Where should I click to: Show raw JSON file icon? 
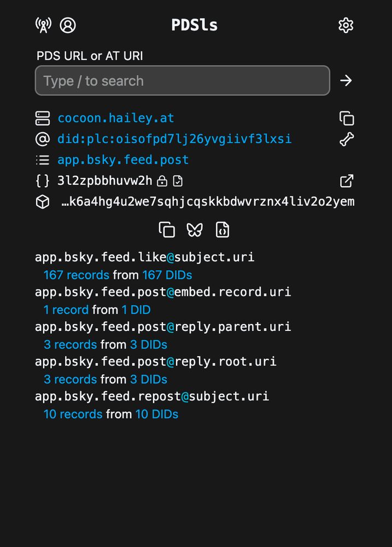[x=223, y=230]
